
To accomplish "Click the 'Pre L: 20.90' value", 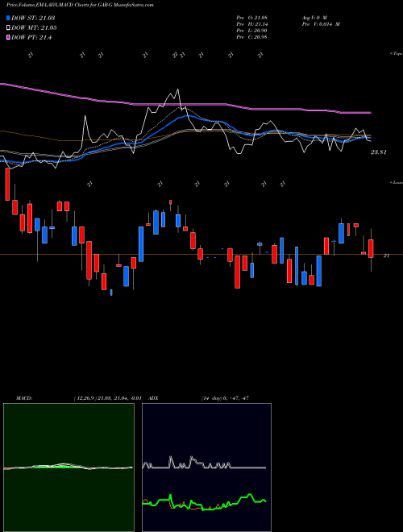I will click(x=251, y=31).
